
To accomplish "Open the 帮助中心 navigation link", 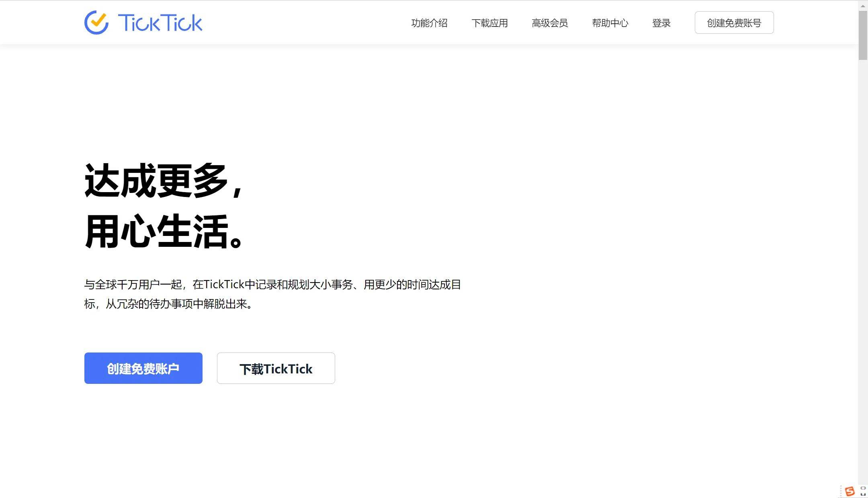I will pos(610,23).
